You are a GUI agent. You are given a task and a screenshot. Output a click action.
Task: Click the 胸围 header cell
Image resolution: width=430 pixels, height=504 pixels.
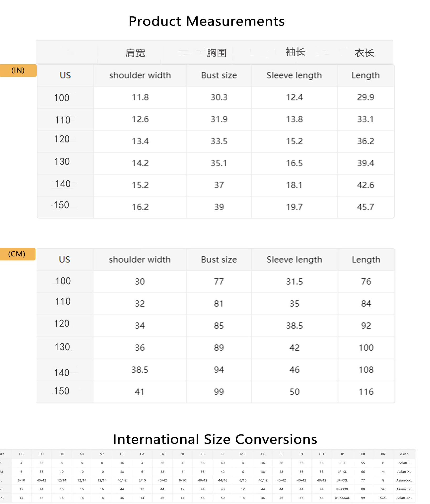[x=216, y=53]
